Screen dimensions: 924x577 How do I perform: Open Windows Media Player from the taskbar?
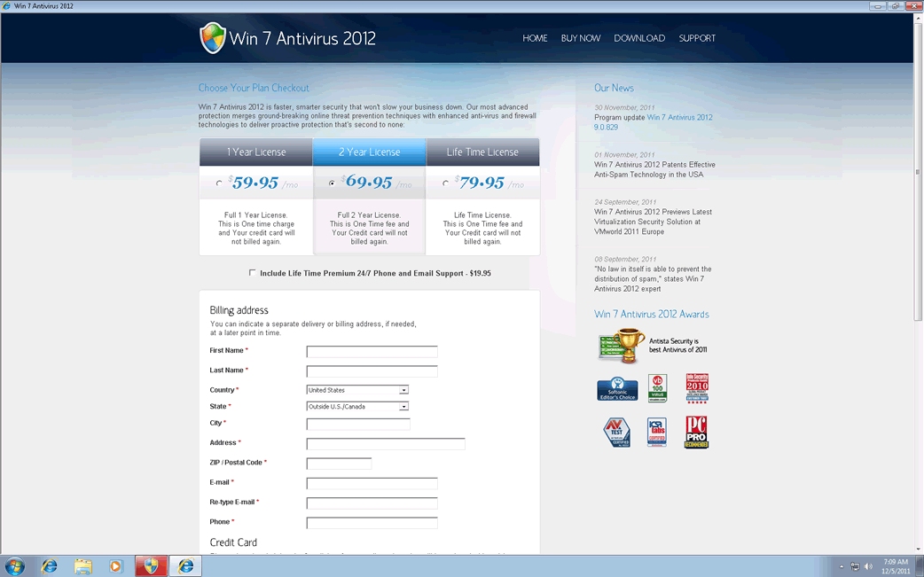pos(115,565)
